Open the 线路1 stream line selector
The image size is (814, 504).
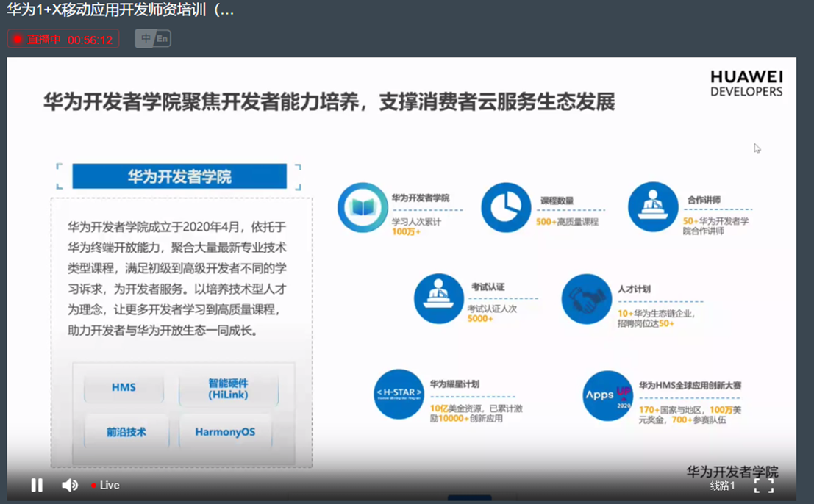[x=723, y=486]
